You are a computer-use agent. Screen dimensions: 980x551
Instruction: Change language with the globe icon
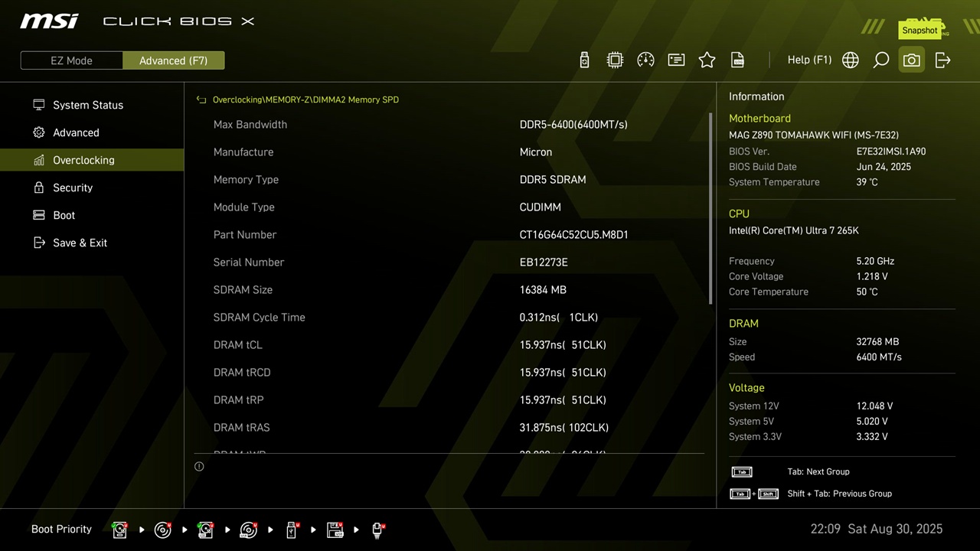pos(851,60)
